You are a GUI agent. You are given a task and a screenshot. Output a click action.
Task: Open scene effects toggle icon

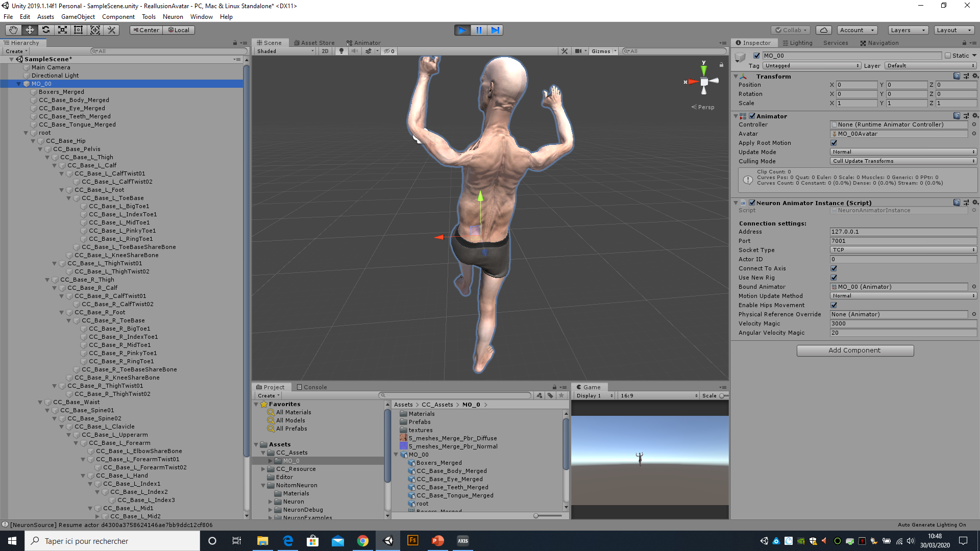(369, 51)
